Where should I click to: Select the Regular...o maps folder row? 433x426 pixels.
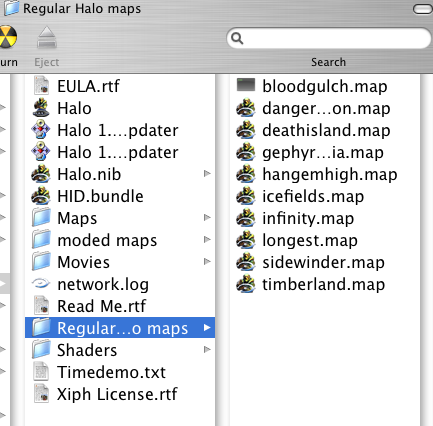point(120,328)
